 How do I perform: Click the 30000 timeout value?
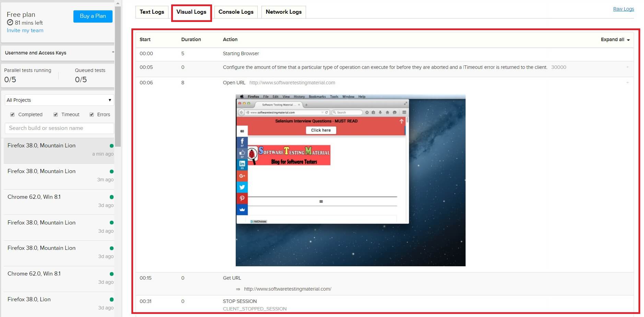coord(559,67)
